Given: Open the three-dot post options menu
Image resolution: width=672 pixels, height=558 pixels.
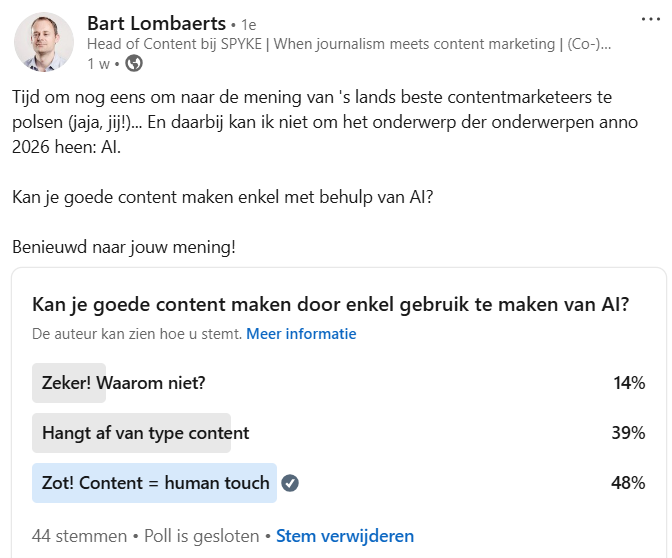Looking at the screenshot, I should click(x=650, y=19).
